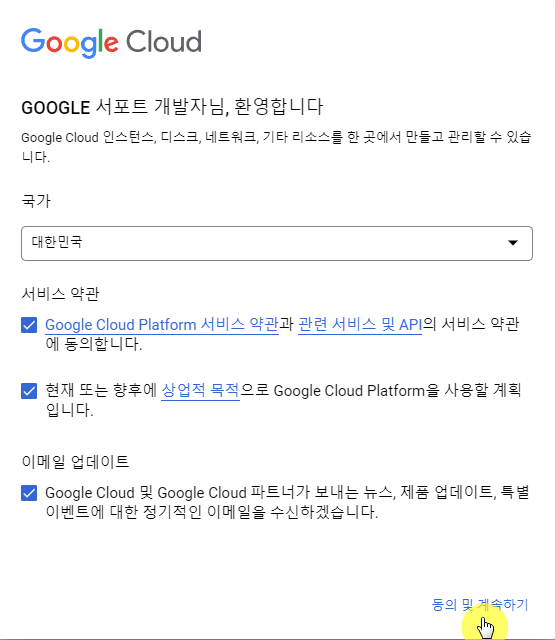
Task: Follow the 상업적 목적 link
Action: 200,391
